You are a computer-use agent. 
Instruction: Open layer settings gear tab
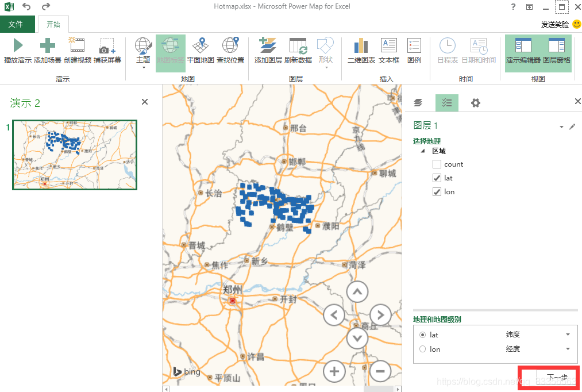click(x=476, y=103)
